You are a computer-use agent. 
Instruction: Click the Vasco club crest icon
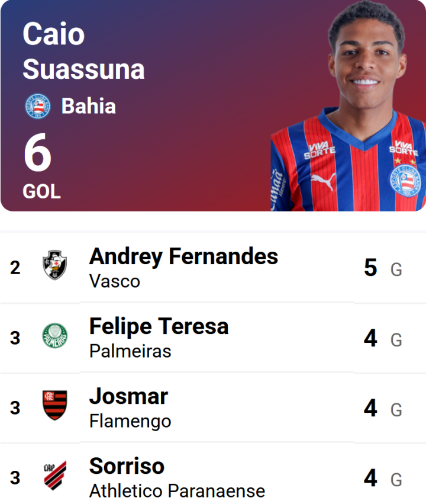(x=55, y=265)
